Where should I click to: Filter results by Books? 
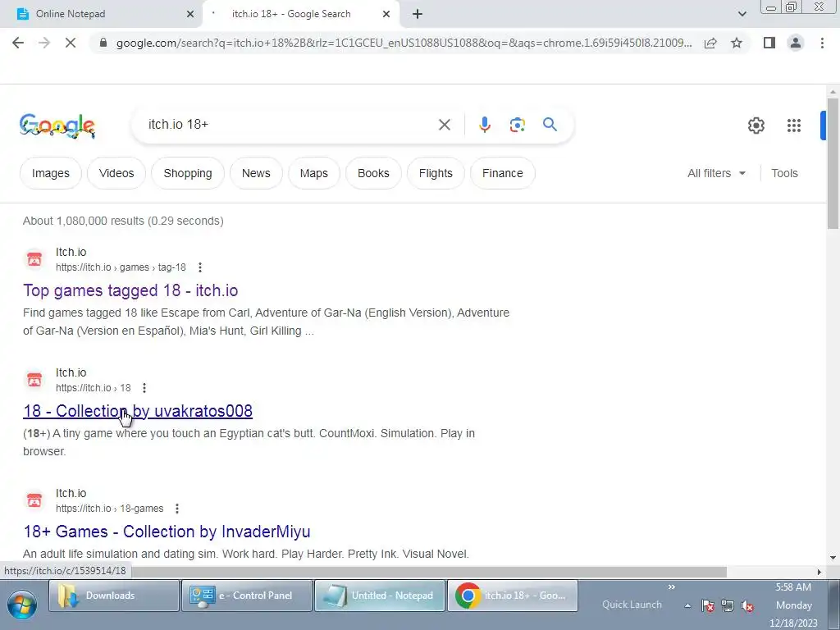tap(373, 173)
